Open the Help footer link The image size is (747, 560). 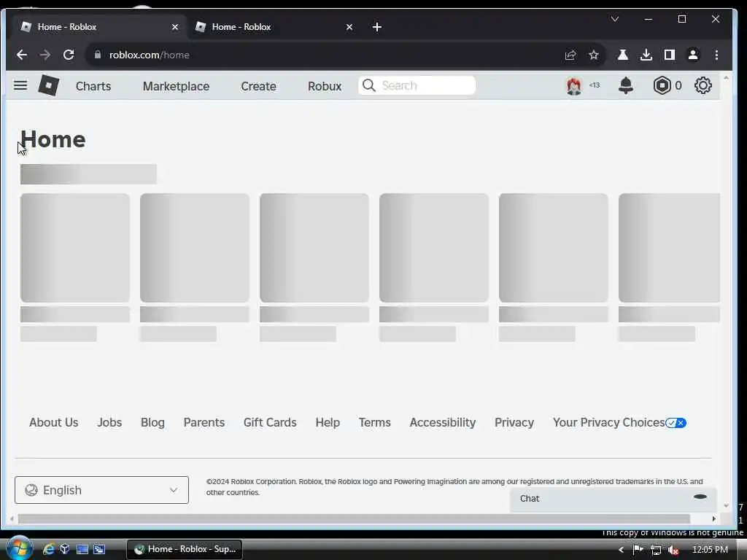pyautogui.click(x=328, y=422)
